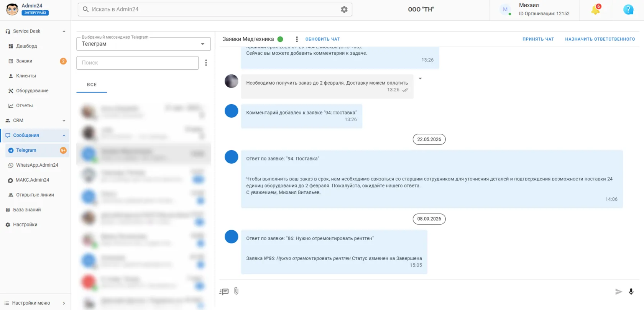Image resolution: width=644 pixels, height=310 pixels.
Task: Open Настройки in sidebar
Action: pyautogui.click(x=35, y=225)
